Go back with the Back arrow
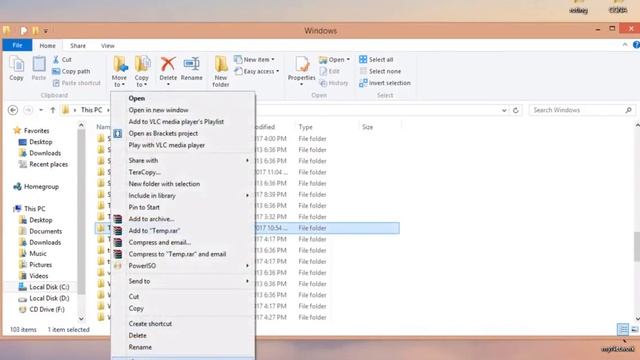The image size is (640, 360). [x=13, y=110]
